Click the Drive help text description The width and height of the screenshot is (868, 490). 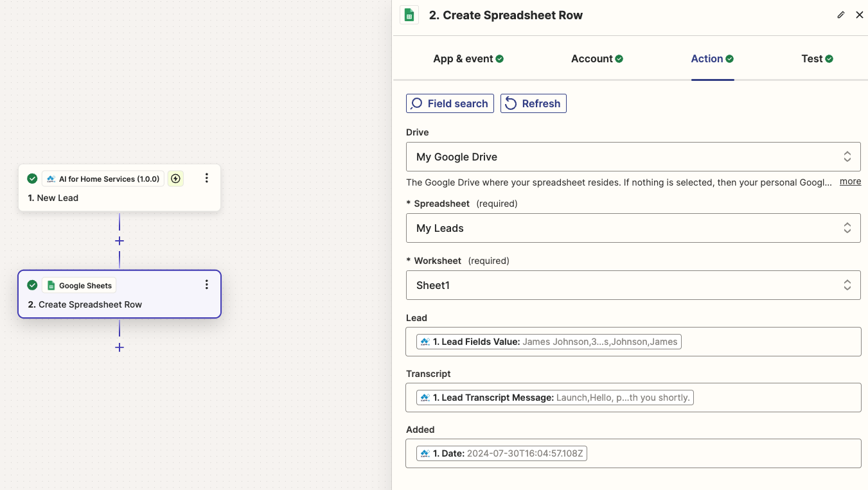pos(619,182)
